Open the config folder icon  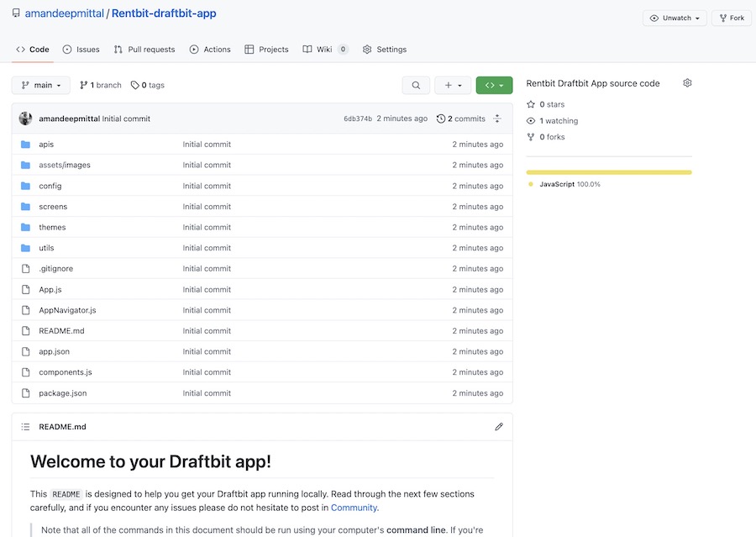(x=25, y=186)
